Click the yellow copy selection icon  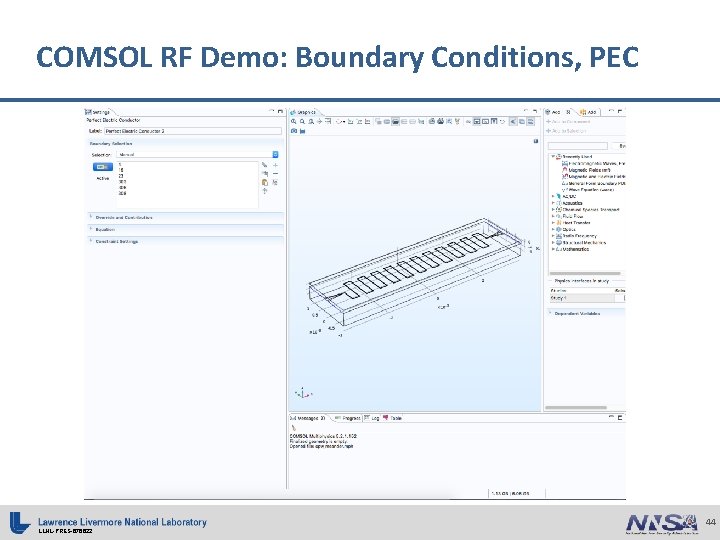265,182
